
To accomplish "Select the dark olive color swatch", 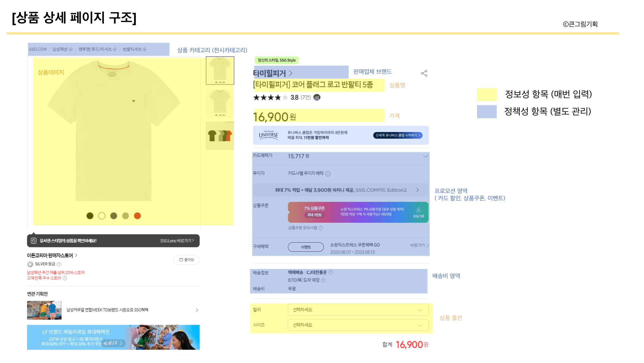I will click(90, 216).
